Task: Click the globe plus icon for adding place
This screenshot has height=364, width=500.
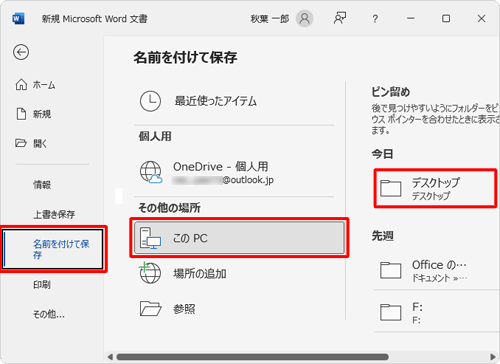Action: tap(150, 273)
